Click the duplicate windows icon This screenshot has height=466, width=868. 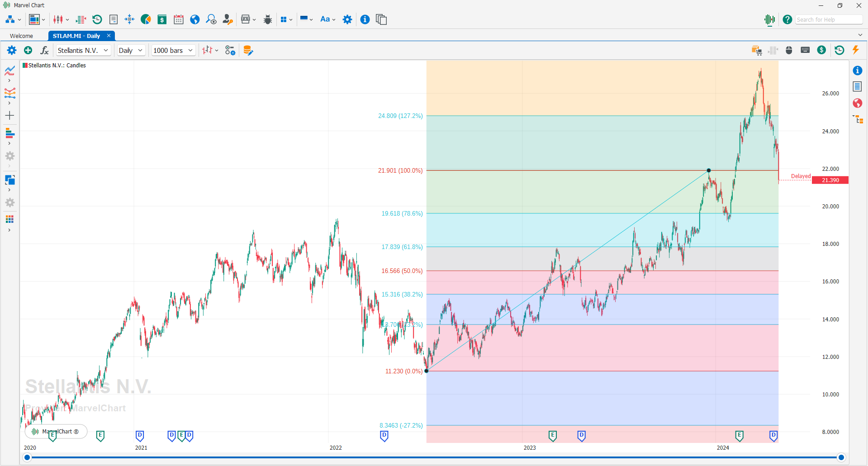coord(381,19)
